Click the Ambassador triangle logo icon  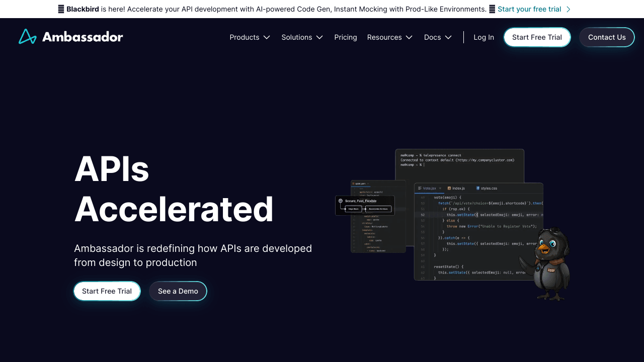tap(27, 37)
